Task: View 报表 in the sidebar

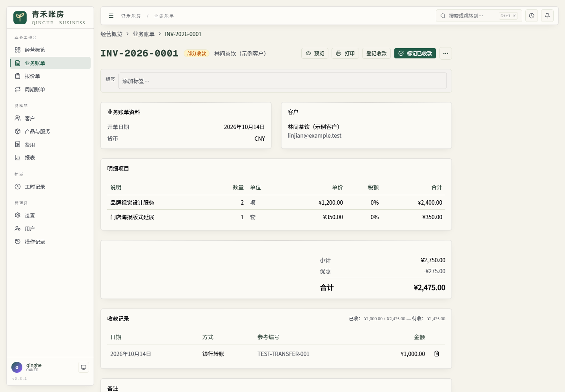Action: pos(50,158)
